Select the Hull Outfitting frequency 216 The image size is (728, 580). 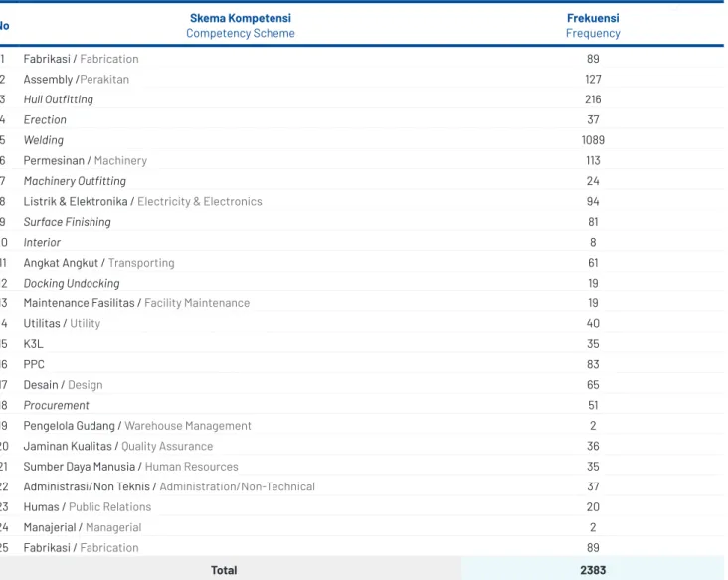click(593, 99)
